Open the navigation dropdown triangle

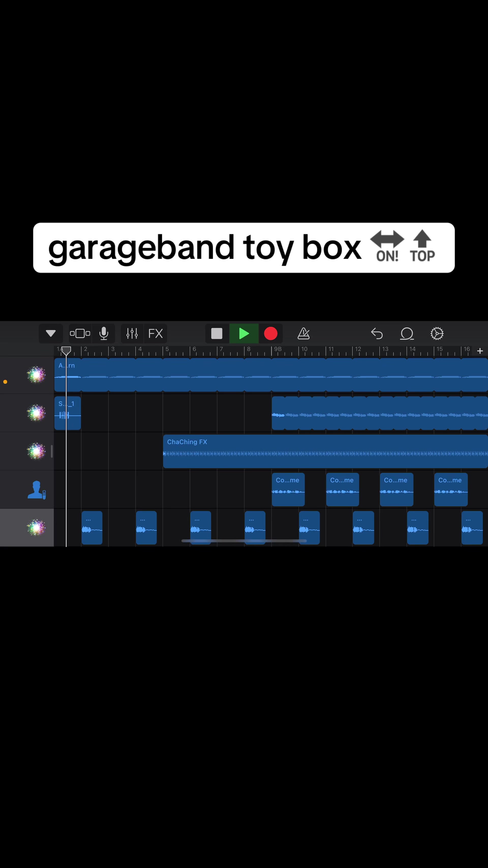click(x=51, y=334)
